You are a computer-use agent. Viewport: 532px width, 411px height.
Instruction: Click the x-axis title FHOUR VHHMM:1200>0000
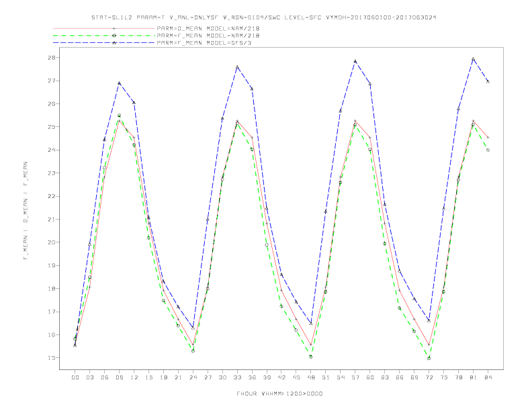click(279, 394)
